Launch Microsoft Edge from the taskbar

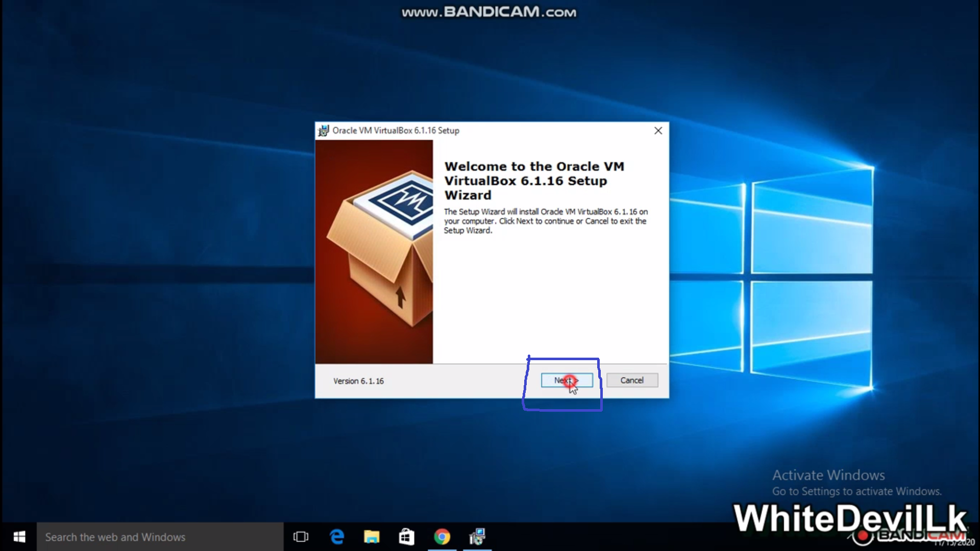coord(337,537)
